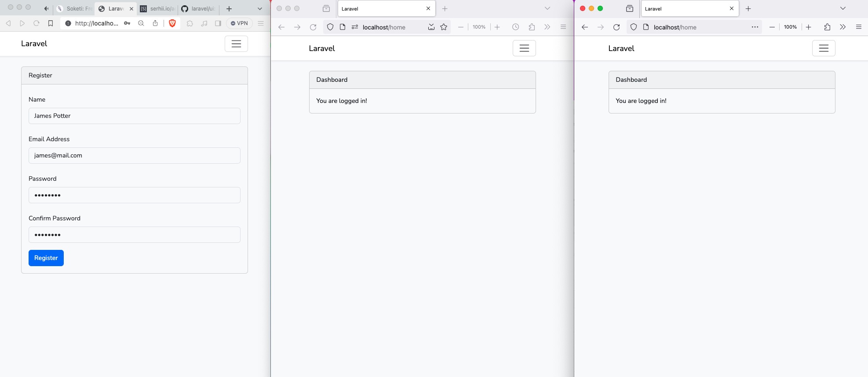Switch to the serhii.io tab in Brave
This screenshot has height=377, width=868.
157,9
